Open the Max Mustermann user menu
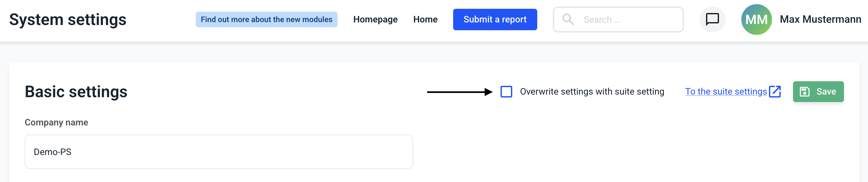The width and height of the screenshot is (868, 182). (820, 19)
